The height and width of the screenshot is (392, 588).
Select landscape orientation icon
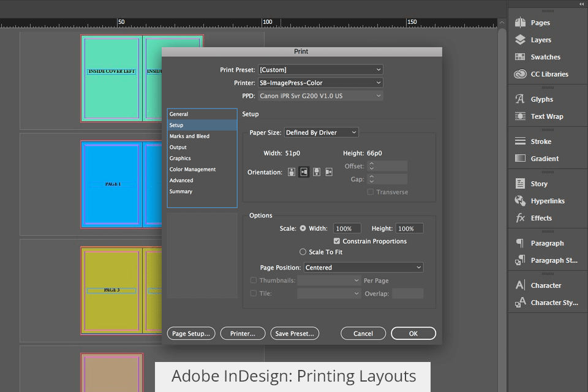(x=304, y=172)
